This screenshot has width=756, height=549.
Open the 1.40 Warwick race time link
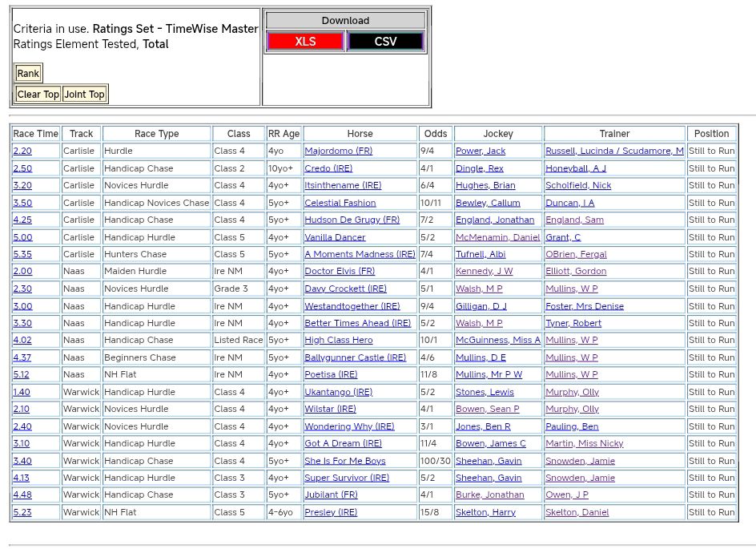point(22,392)
